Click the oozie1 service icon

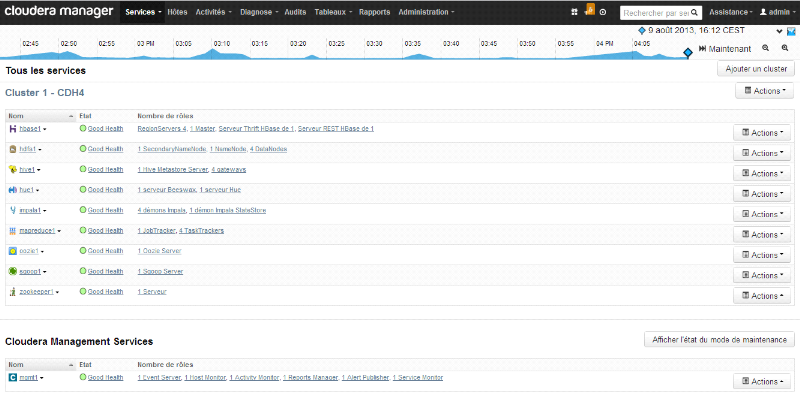tap(13, 251)
